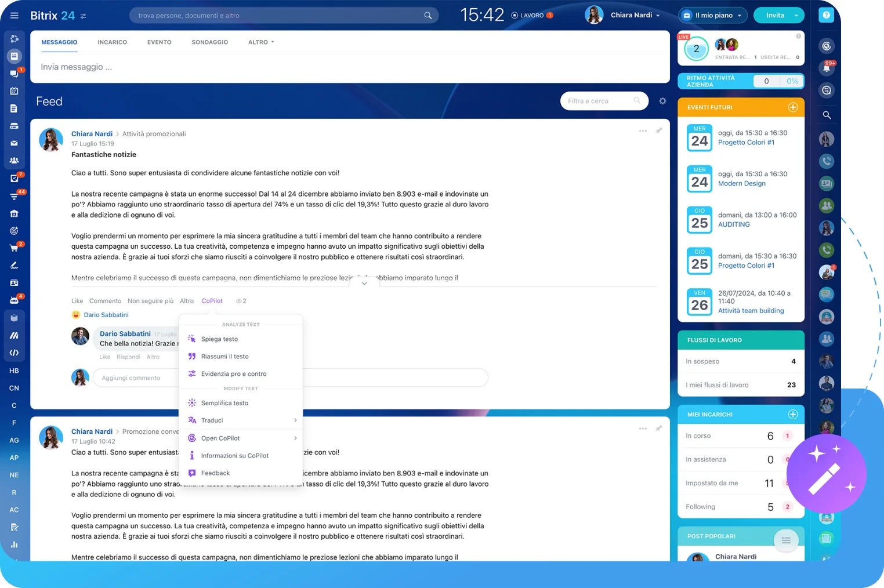This screenshot has width=884, height=588.
Task: Click the Invita button
Action: (x=774, y=16)
